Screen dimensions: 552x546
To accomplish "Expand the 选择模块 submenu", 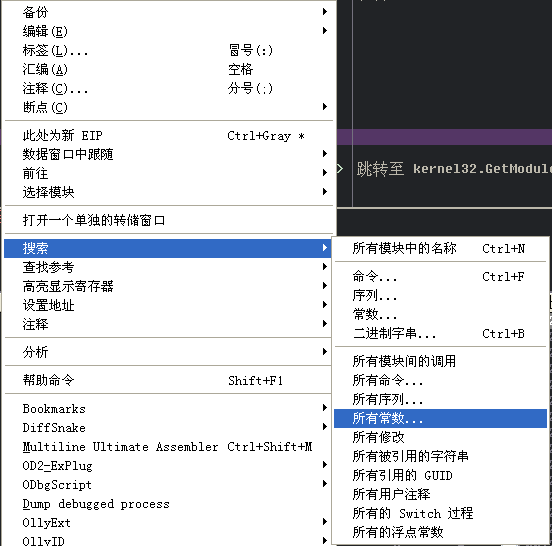I will pos(168,192).
